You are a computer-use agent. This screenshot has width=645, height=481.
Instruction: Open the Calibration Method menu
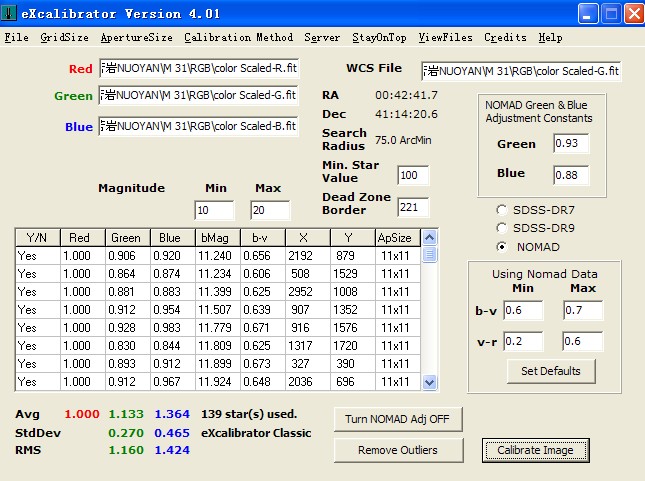pos(239,37)
